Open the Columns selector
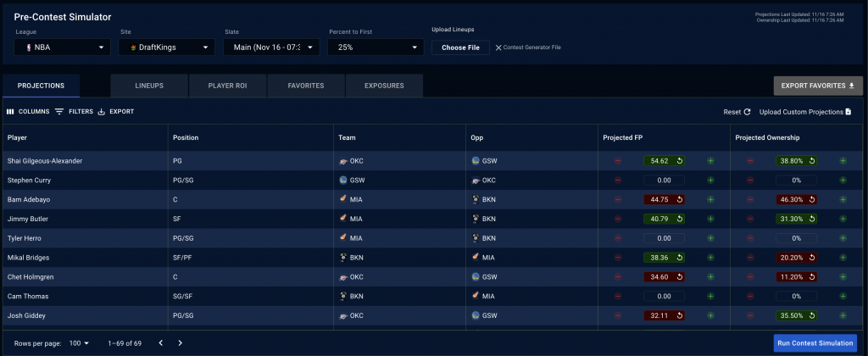Image resolution: width=868 pixels, height=356 pixels. [x=28, y=112]
